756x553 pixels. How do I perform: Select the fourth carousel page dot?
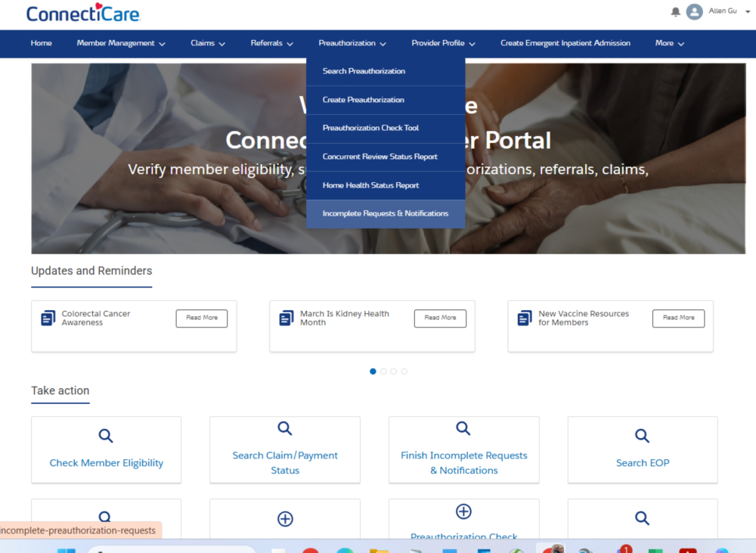404,371
